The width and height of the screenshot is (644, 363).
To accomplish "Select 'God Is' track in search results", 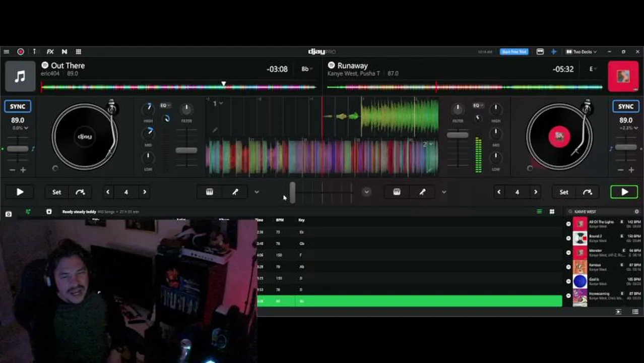I will [604, 281].
